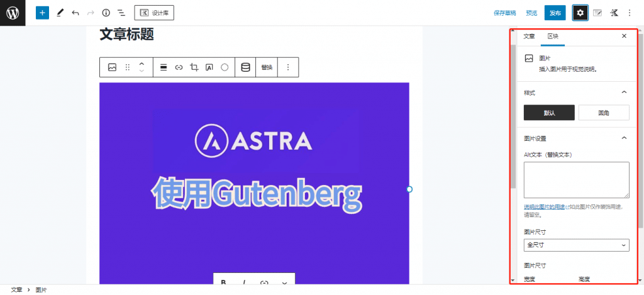This screenshot has width=644, height=295.
Task: Click the database cylinder icon in block toolbar
Action: [245, 67]
